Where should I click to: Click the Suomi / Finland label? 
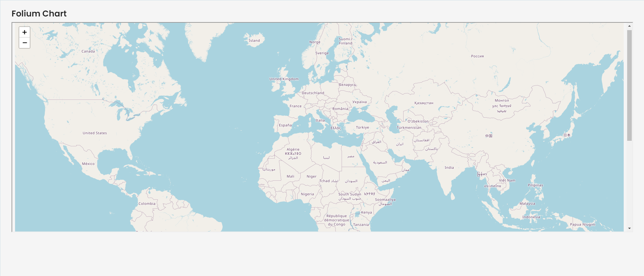coord(346,41)
